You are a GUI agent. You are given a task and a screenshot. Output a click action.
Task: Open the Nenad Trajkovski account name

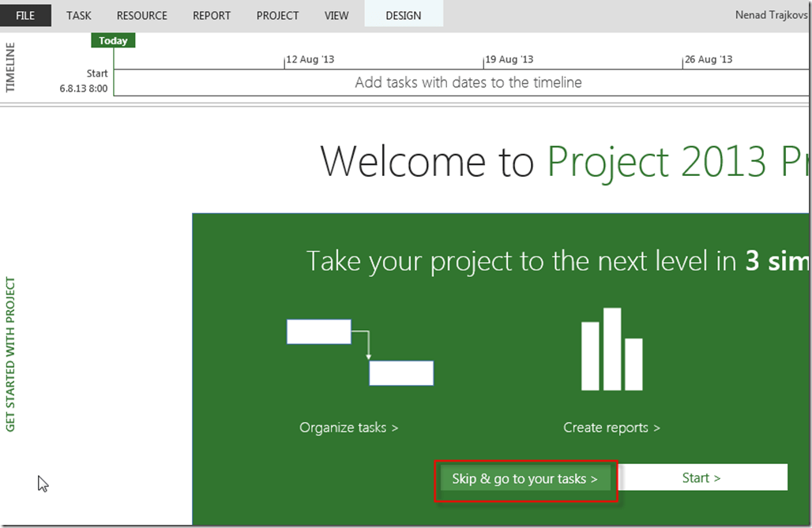(769, 15)
